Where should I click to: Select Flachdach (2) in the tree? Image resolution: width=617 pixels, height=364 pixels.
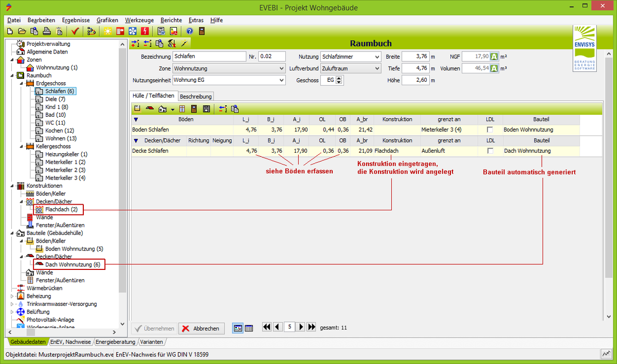(x=61, y=209)
